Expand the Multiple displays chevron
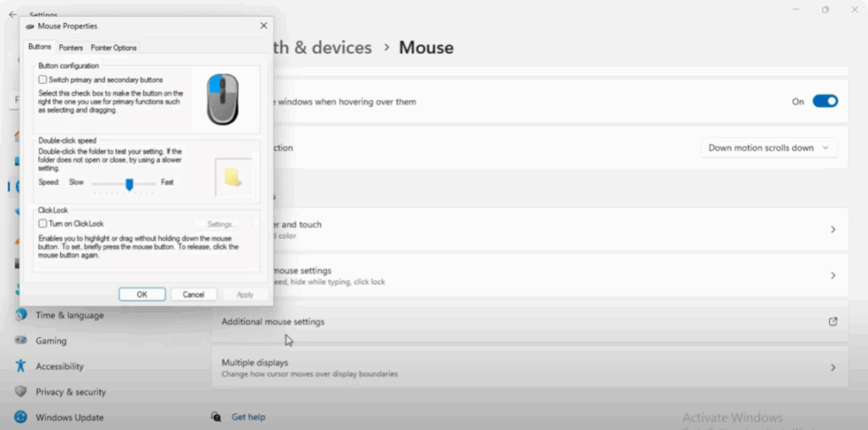Screen dimensions: 868x430 [832, 367]
